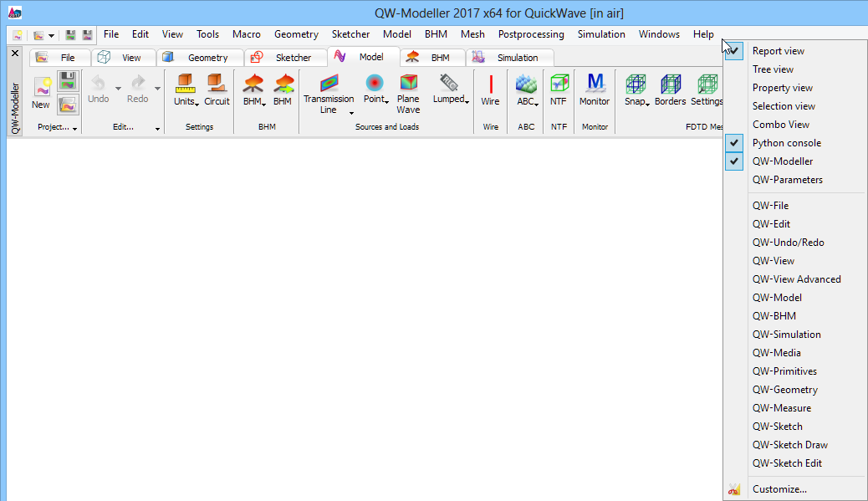This screenshot has width=868, height=501.
Task: Click the new project icon in the top quick toolbar
Action: [18, 35]
